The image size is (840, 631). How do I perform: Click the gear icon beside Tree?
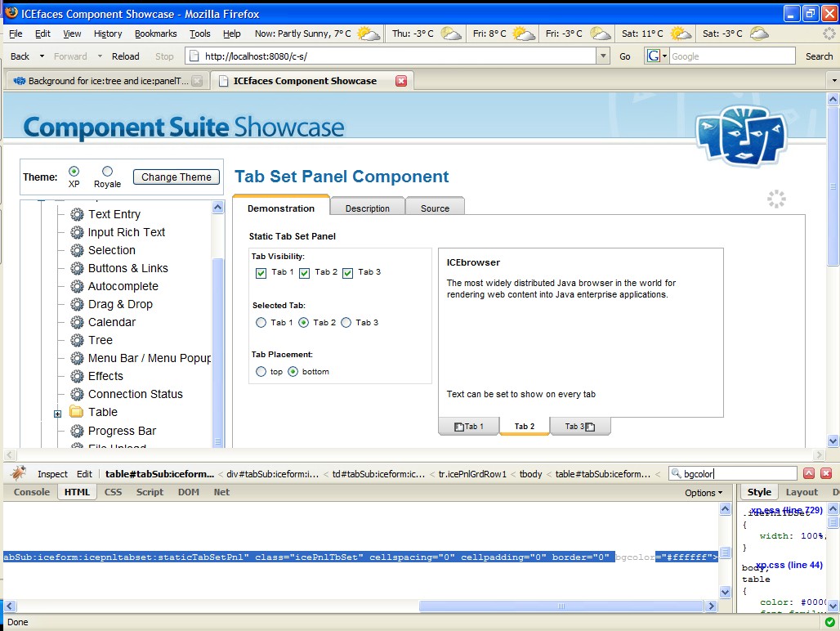click(77, 340)
